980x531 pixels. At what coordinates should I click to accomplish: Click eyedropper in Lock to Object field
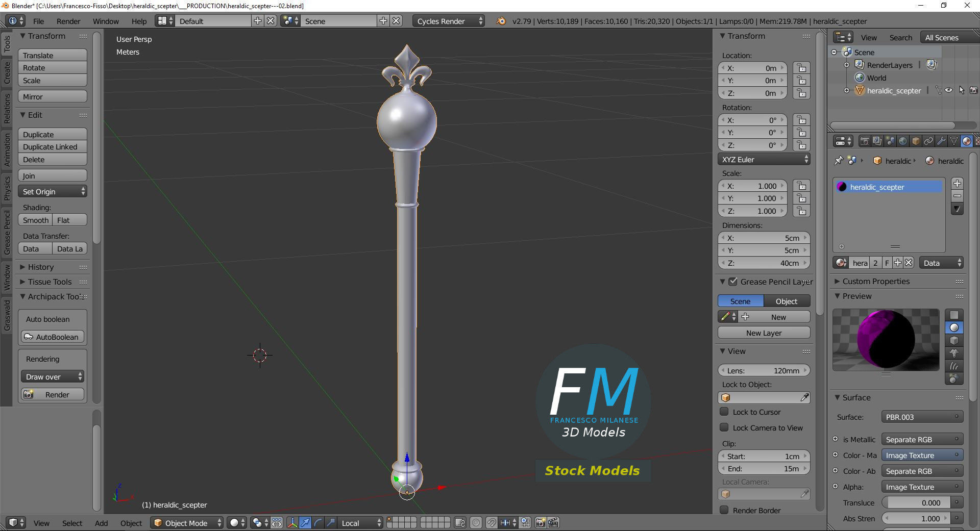tap(804, 397)
